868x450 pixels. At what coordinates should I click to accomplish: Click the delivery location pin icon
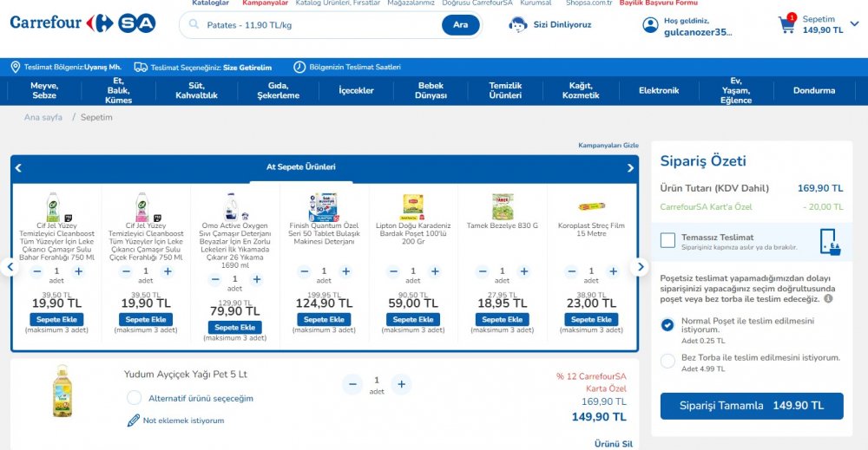click(16, 67)
